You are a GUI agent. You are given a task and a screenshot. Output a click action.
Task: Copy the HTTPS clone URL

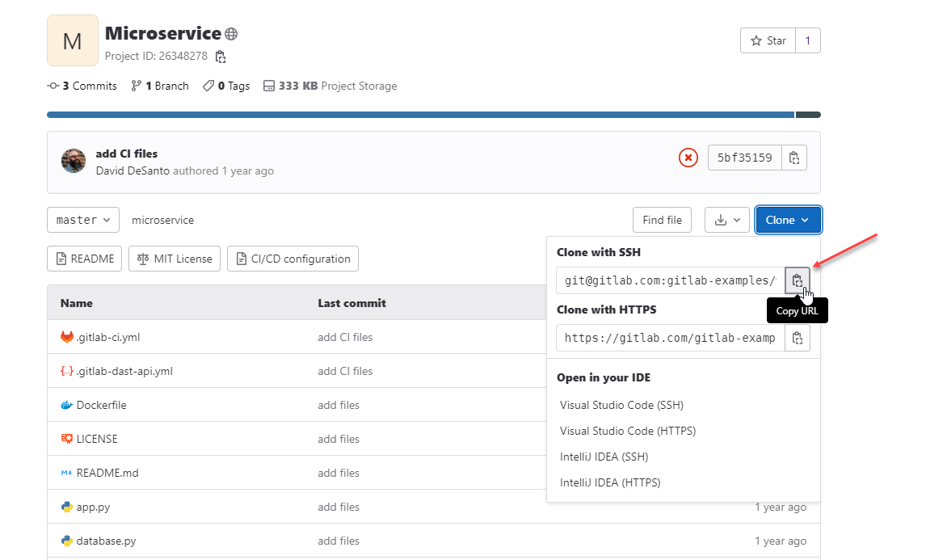point(798,339)
